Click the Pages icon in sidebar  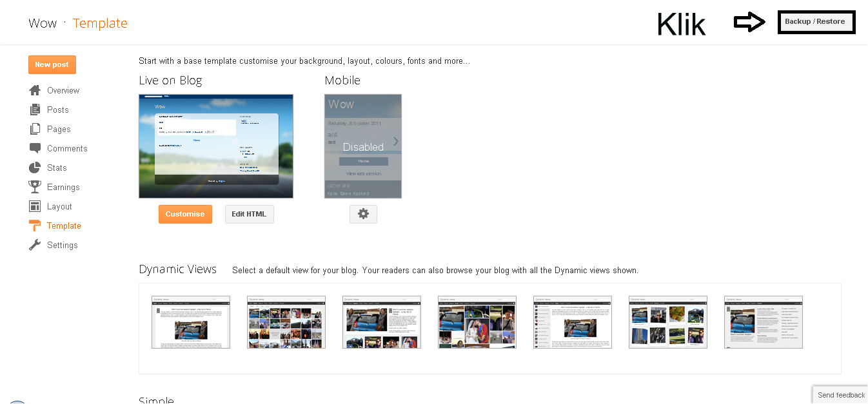coord(35,129)
